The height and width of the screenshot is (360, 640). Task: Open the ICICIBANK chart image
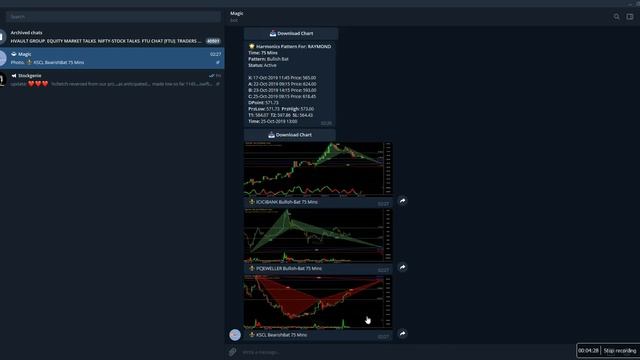pyautogui.click(x=318, y=169)
